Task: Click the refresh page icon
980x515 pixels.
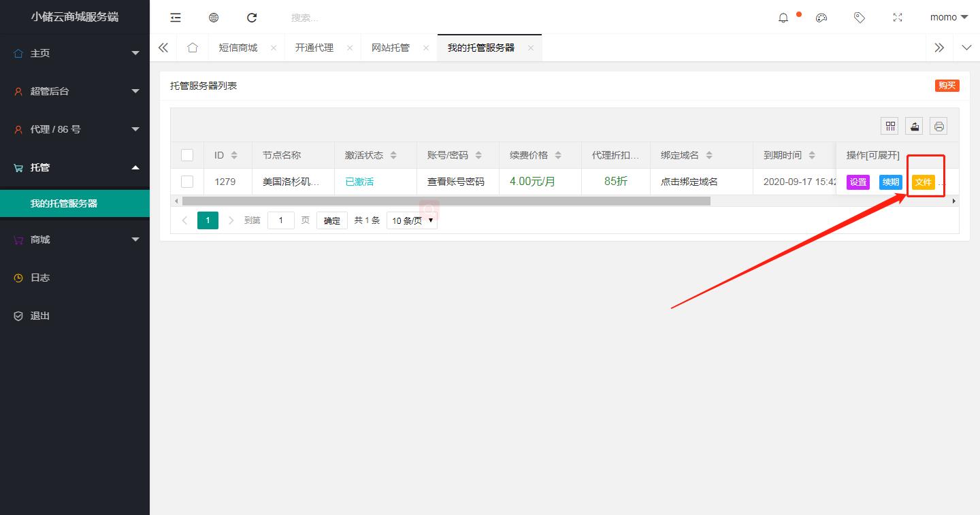Action: (252, 18)
